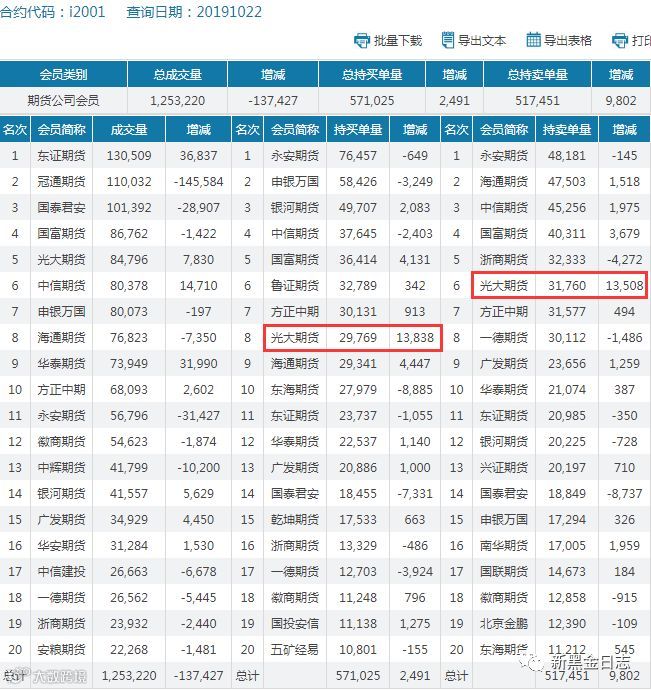The width and height of the screenshot is (651, 690).
Task: Click short change value -8,737
Action: pos(624,493)
